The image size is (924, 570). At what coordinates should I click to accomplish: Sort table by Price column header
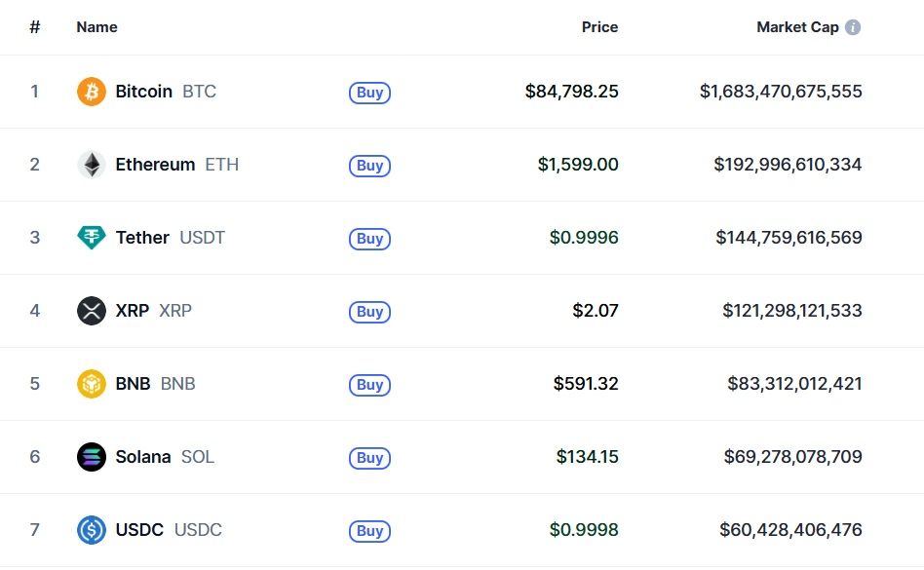pyautogui.click(x=599, y=27)
